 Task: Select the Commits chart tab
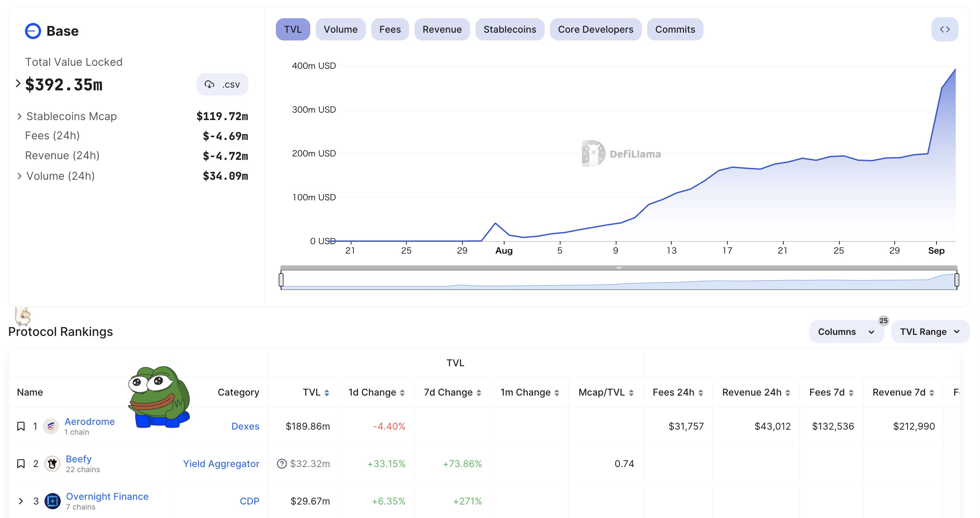tap(675, 29)
